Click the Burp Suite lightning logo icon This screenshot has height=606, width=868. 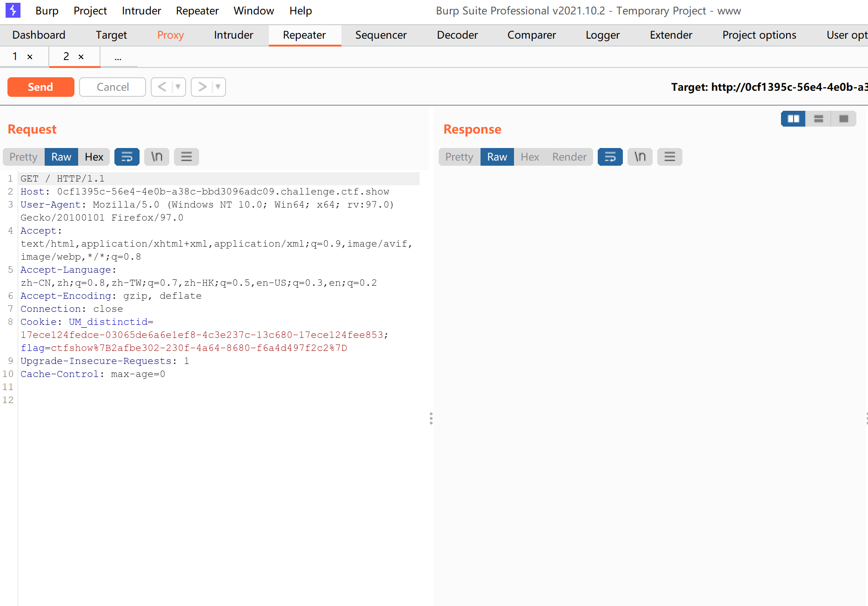point(13,10)
